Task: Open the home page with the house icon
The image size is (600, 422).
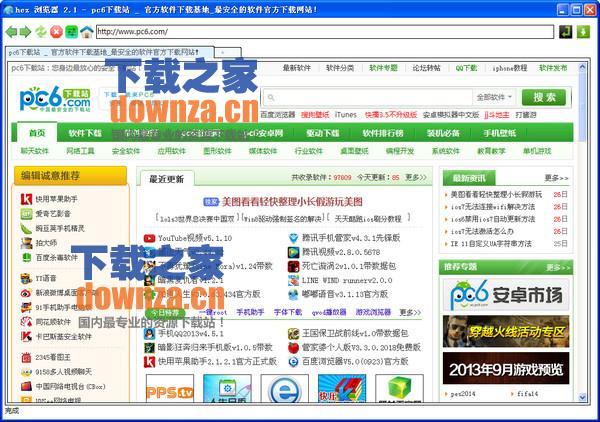Action: (x=87, y=32)
